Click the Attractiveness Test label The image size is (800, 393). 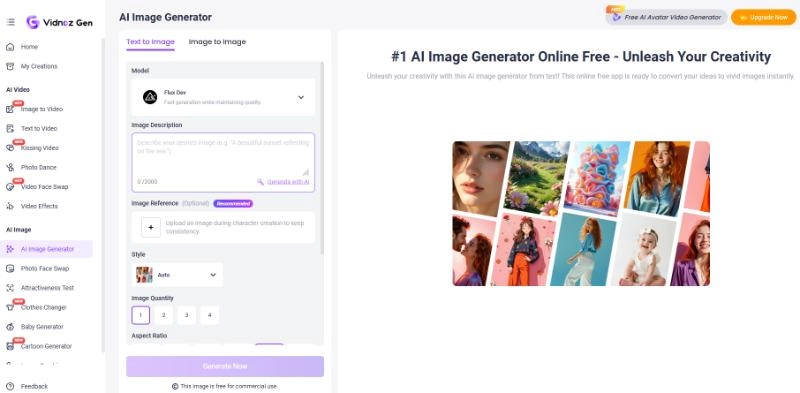coord(47,288)
